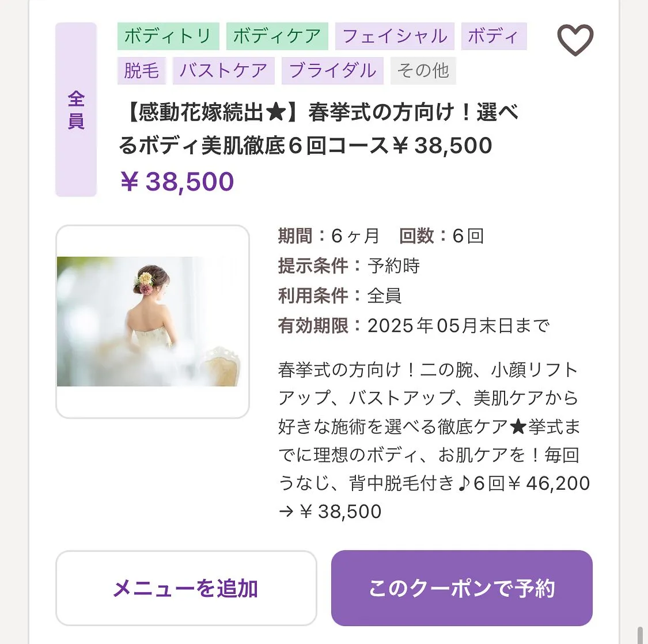648x644 pixels.
Task: Select the フェイシャル category tag
Action: coord(395,36)
